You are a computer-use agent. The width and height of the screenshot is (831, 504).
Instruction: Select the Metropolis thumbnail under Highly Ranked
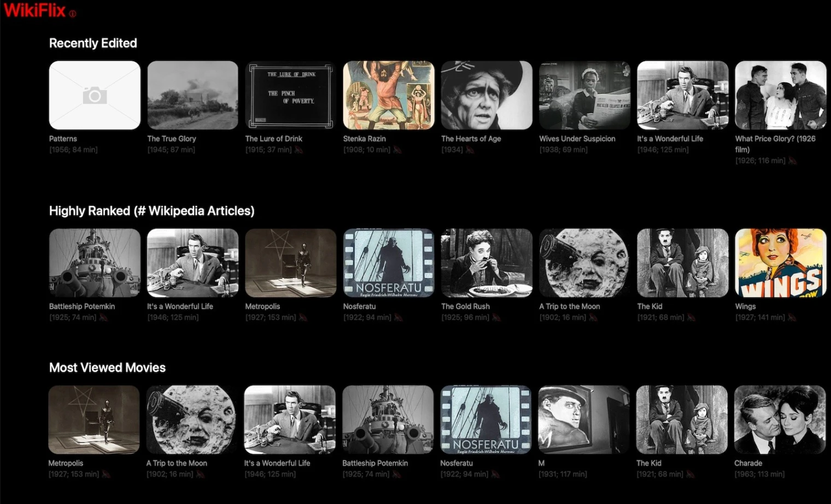click(290, 262)
